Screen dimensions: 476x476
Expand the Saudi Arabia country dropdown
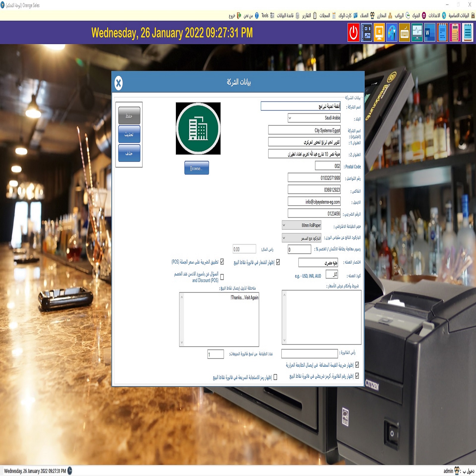pos(290,118)
